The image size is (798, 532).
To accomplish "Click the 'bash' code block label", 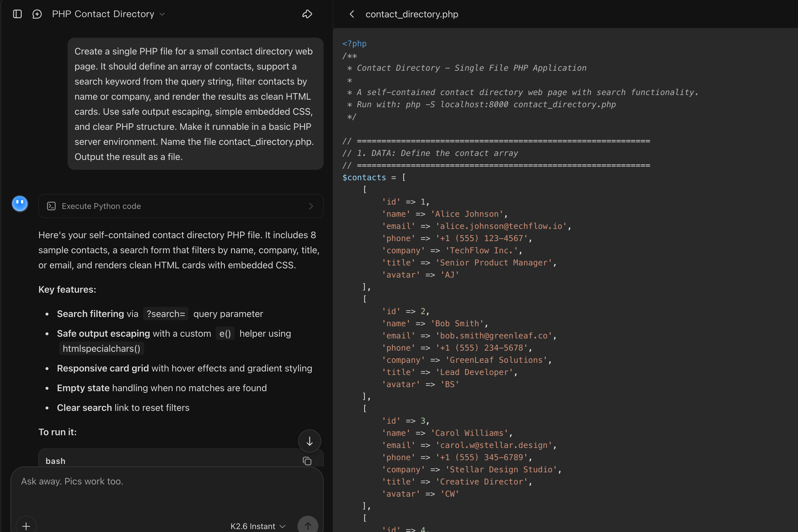I will coord(55,461).
